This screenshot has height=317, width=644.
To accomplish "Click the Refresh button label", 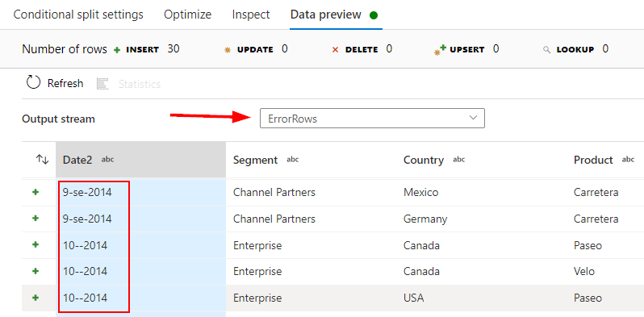I will (65, 83).
